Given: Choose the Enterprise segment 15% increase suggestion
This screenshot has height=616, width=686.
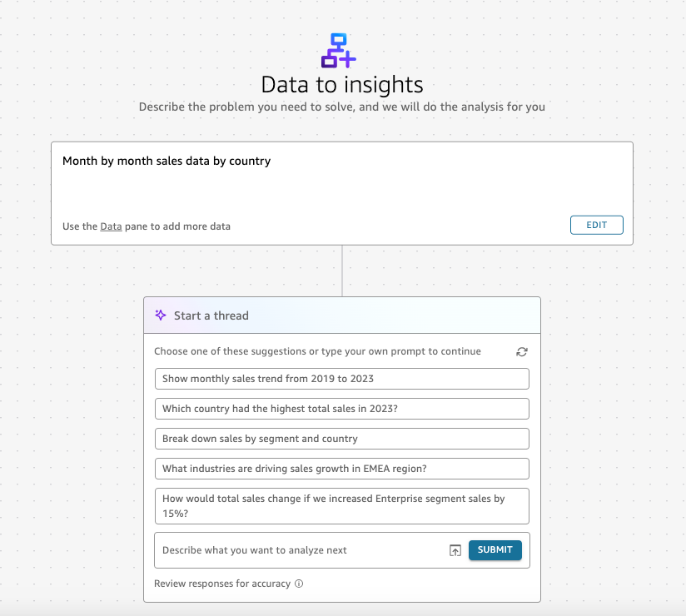Looking at the screenshot, I should 341,506.
